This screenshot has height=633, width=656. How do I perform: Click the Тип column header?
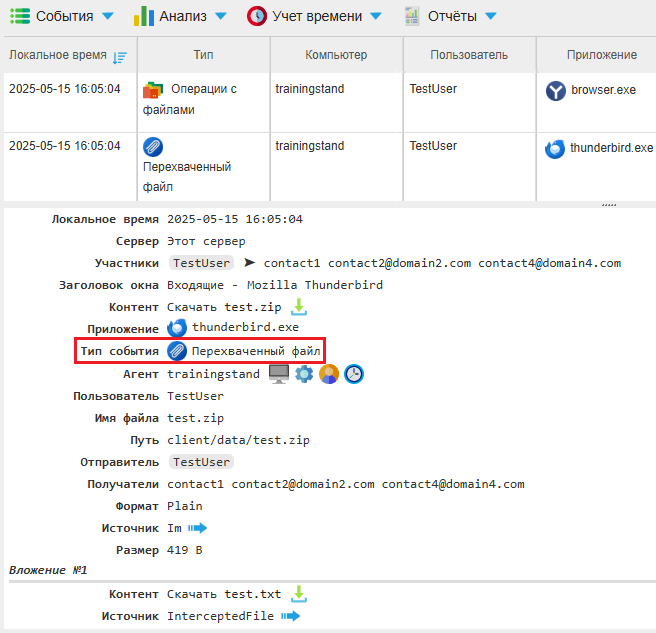(203, 55)
